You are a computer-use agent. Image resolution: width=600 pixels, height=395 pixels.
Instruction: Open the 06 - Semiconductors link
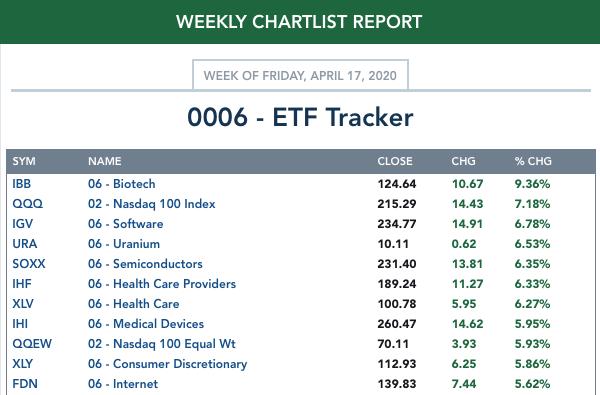[145, 264]
